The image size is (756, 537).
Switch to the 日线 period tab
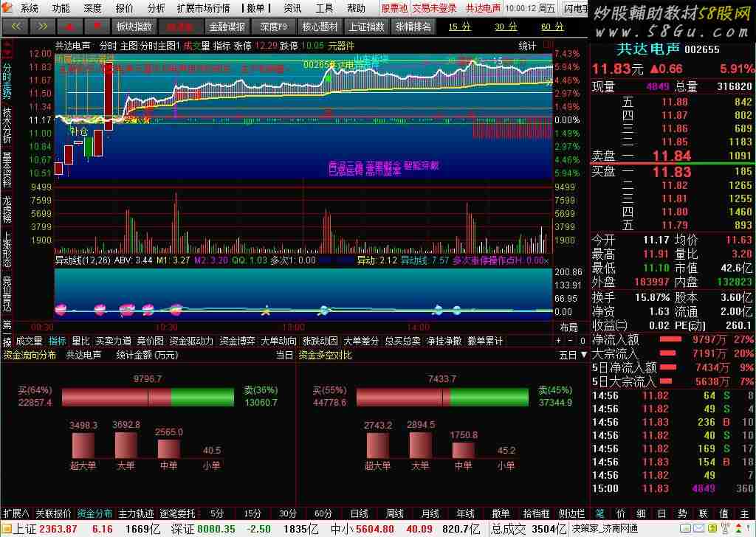click(x=360, y=513)
